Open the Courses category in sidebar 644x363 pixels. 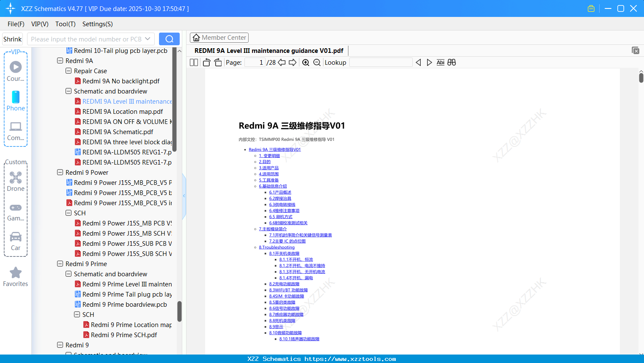(x=16, y=71)
